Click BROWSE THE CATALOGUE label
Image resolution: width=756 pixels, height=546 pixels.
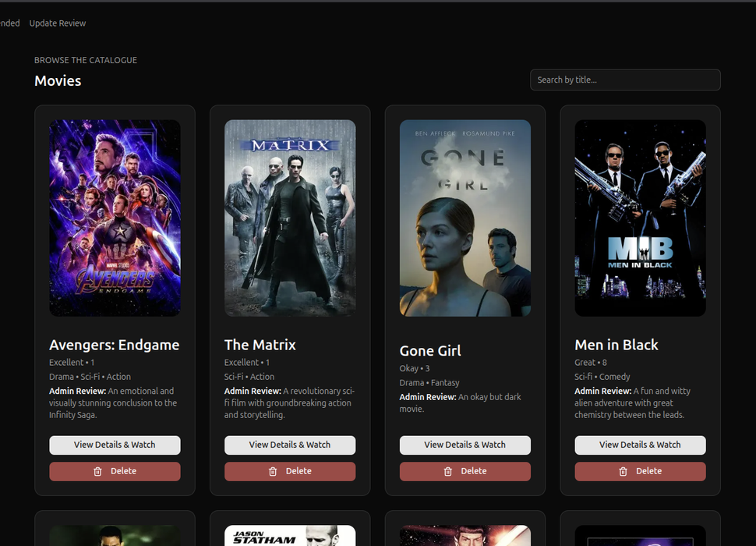[x=86, y=60]
